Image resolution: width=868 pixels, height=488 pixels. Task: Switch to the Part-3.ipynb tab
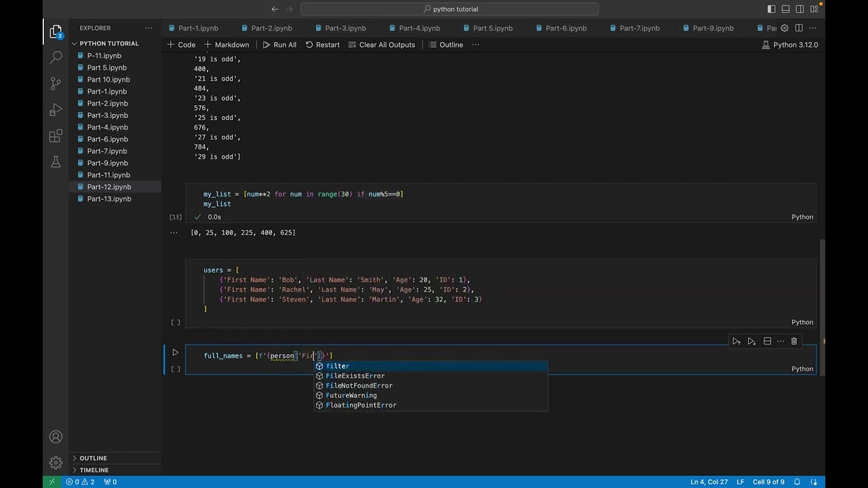click(345, 28)
